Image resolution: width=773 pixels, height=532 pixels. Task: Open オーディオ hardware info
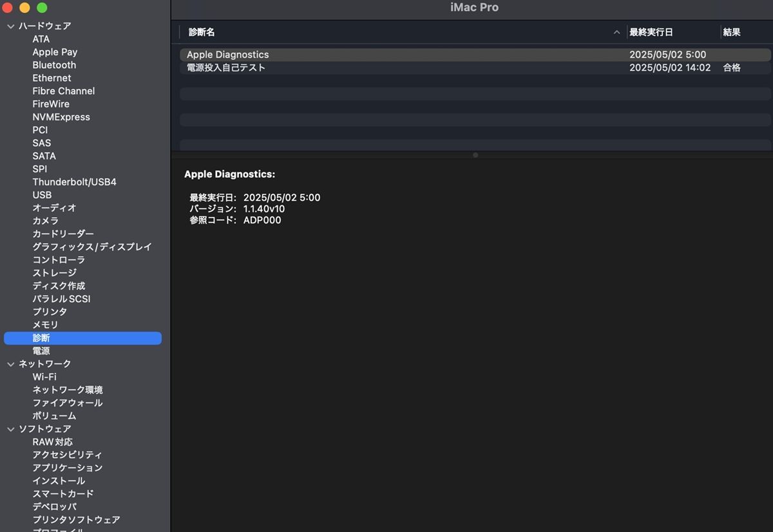click(55, 208)
